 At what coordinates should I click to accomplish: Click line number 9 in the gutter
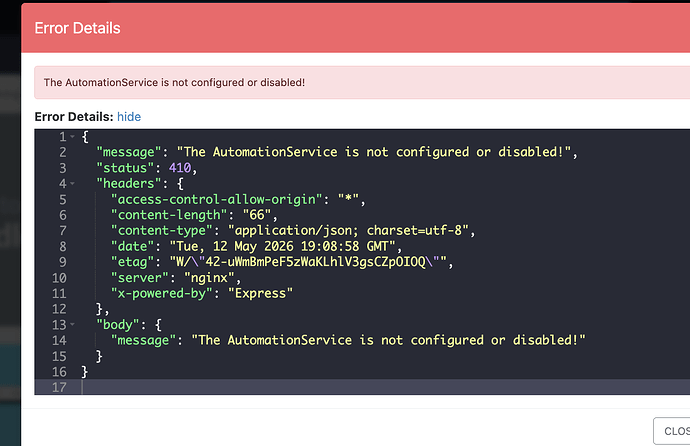point(63,262)
